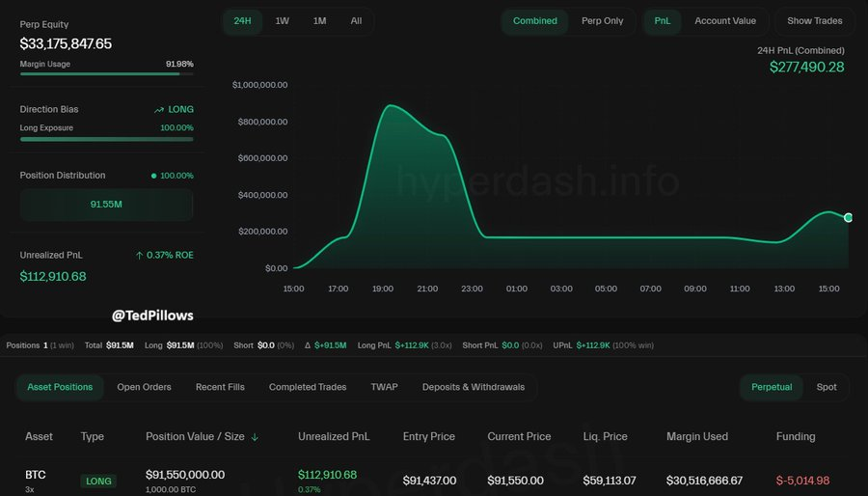This screenshot has height=496, width=868.
Task: Click the LONG direction bias arrow icon
Action: coord(159,110)
